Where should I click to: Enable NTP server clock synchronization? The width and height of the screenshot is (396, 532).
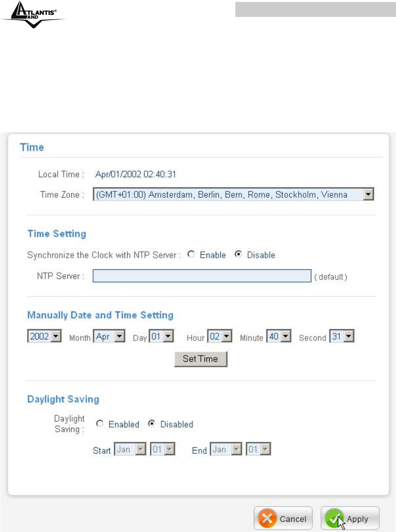[x=191, y=254]
